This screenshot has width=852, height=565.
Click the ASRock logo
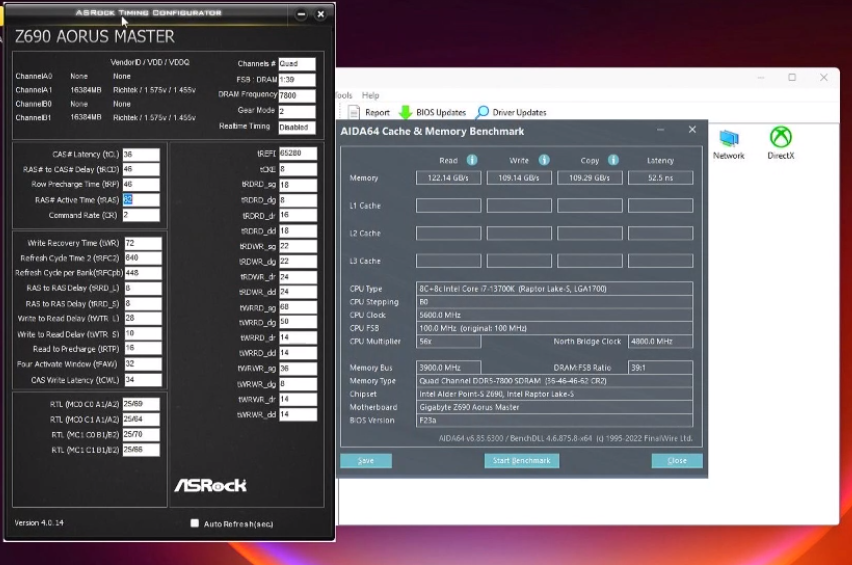pos(210,485)
